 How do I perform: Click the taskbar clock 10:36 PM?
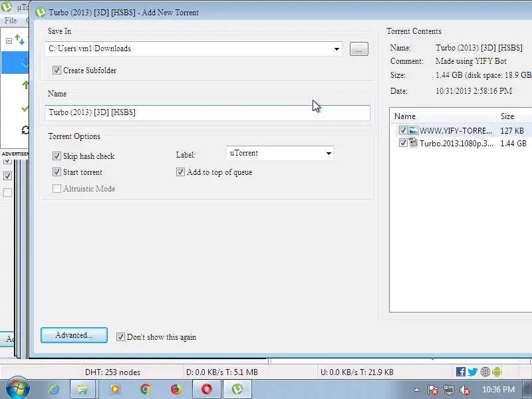point(498,390)
